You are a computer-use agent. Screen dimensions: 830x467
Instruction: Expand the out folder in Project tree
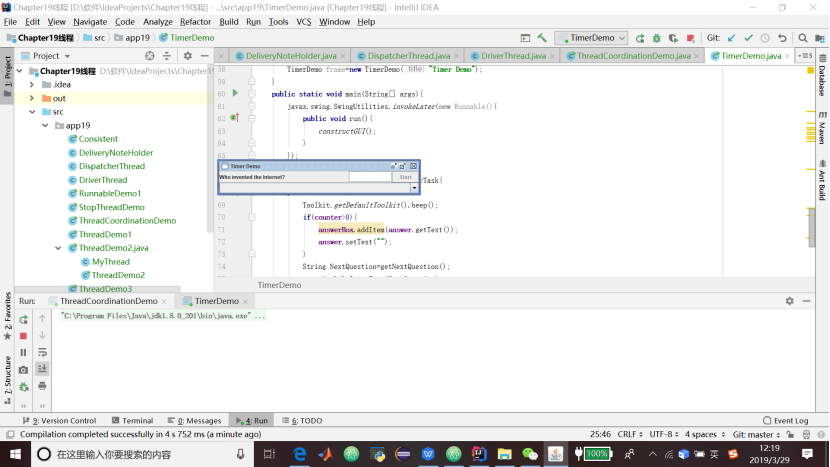[32, 98]
